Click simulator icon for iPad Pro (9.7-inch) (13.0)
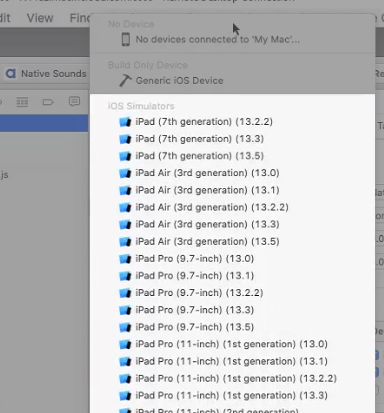Image resolution: width=384 pixels, height=413 pixels. point(125,259)
